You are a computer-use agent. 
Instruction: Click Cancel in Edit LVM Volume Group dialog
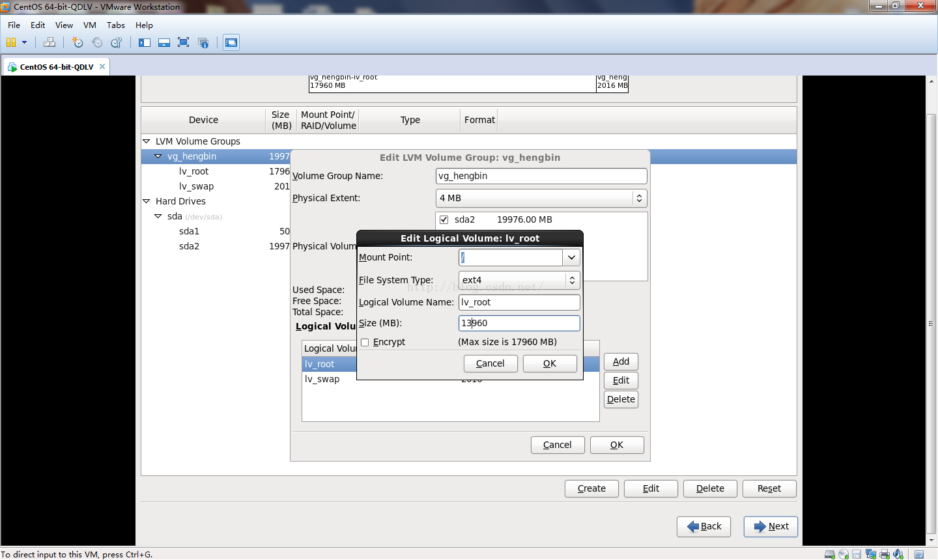click(x=558, y=445)
